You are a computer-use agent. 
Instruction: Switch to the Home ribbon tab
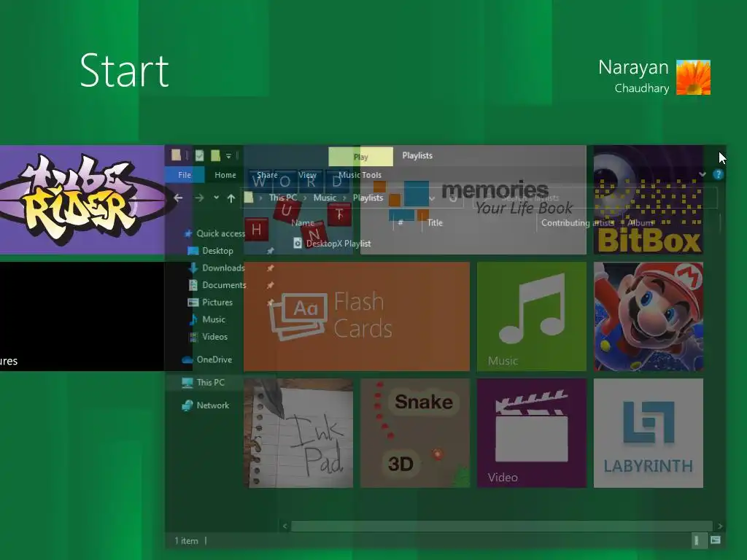coord(225,175)
